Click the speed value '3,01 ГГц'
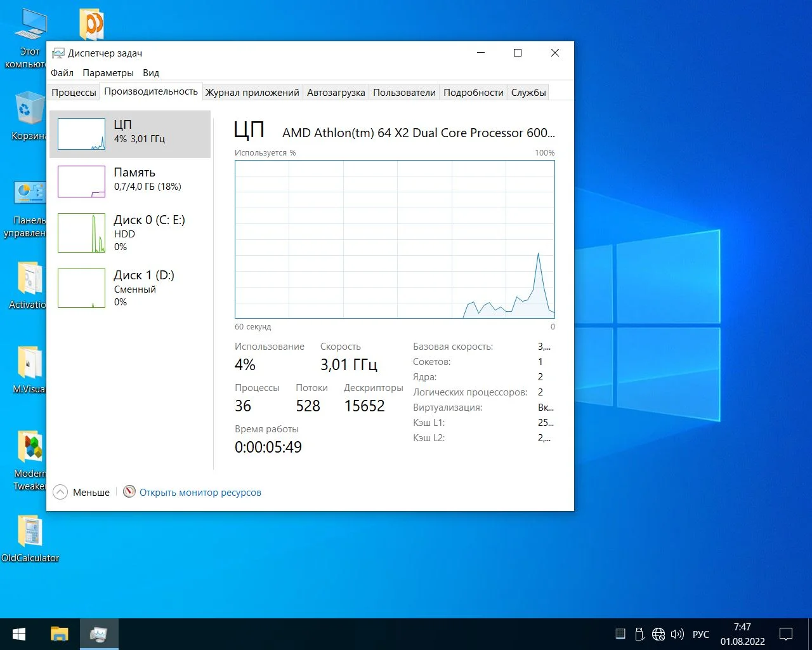This screenshot has height=650, width=812. (x=349, y=364)
